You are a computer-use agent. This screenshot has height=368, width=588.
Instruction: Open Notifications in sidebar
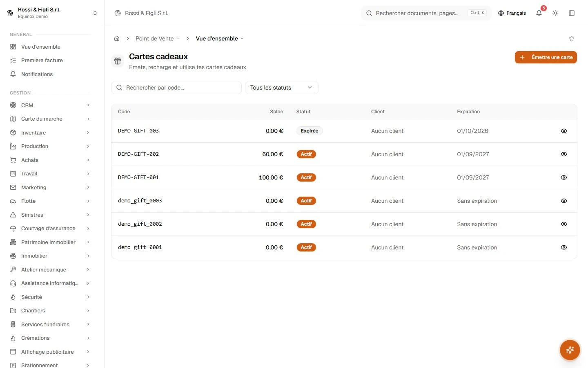coord(51,74)
